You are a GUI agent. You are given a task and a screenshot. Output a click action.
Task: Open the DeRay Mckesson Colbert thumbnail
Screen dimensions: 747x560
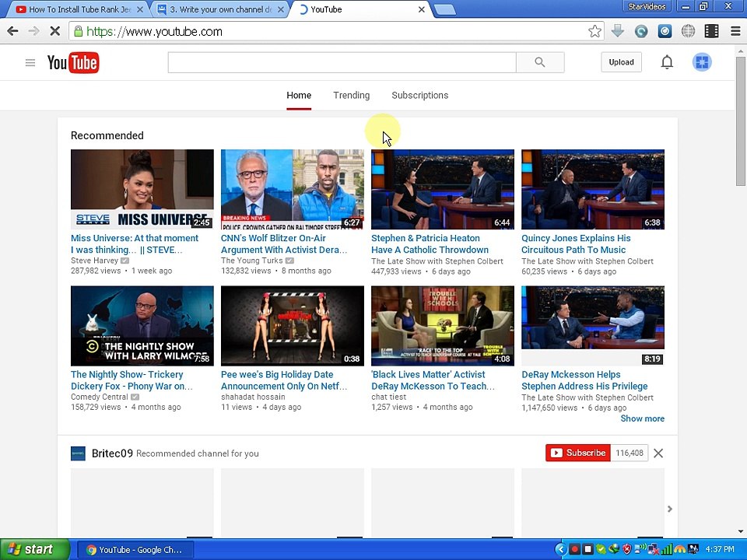pos(593,326)
